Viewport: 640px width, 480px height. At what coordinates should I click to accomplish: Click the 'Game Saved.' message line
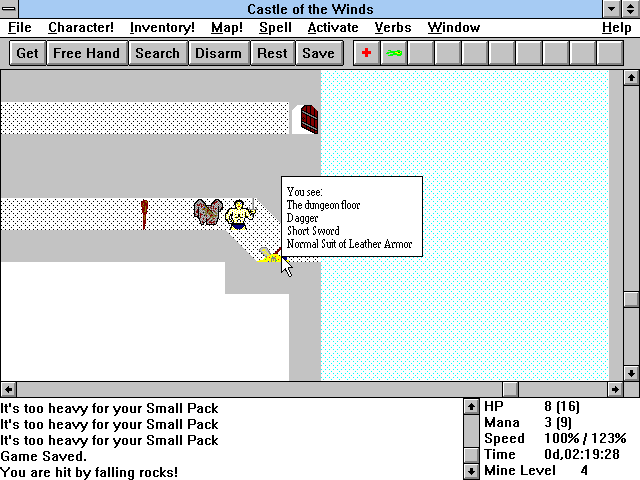pyautogui.click(x=44, y=456)
